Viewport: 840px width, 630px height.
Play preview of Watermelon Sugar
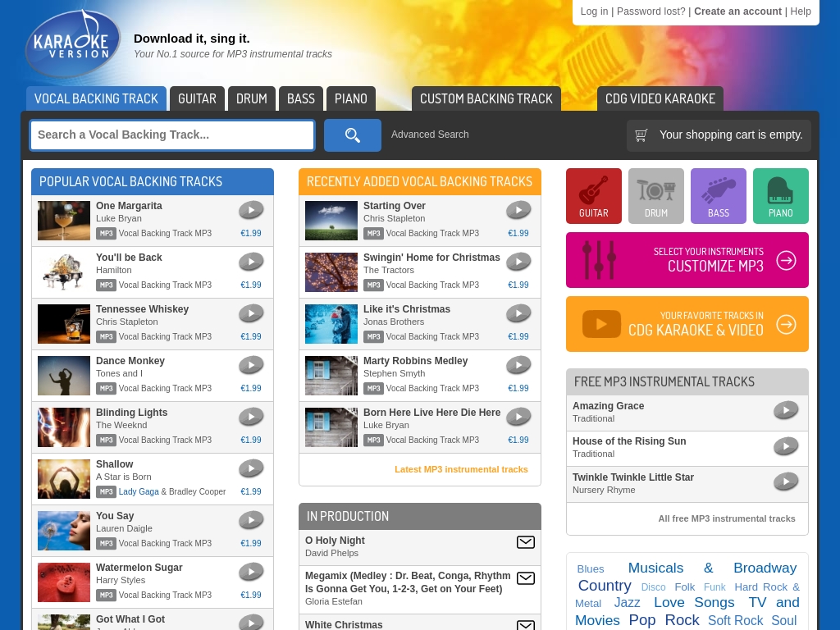[x=251, y=572]
